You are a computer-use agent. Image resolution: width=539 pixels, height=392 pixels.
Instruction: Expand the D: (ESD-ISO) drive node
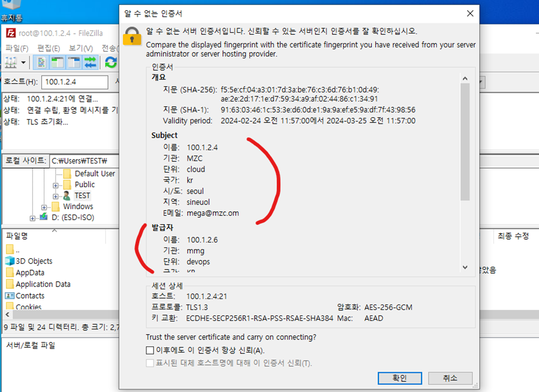coord(32,218)
